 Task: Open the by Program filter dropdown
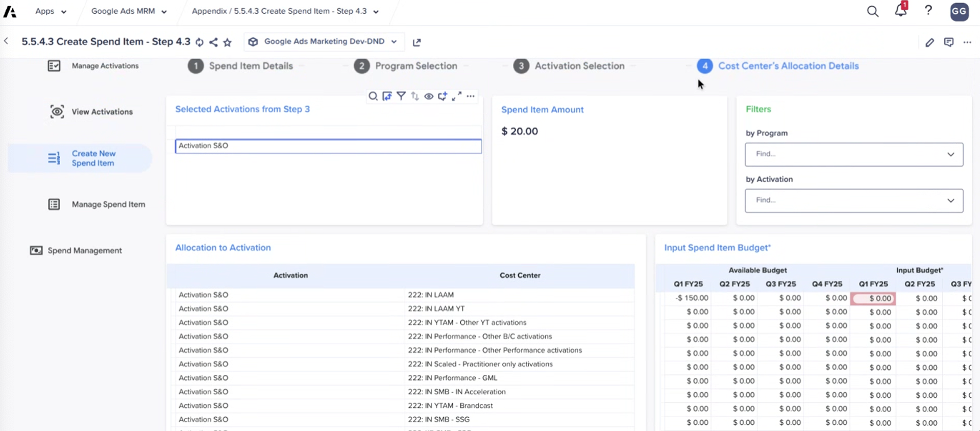(854, 154)
